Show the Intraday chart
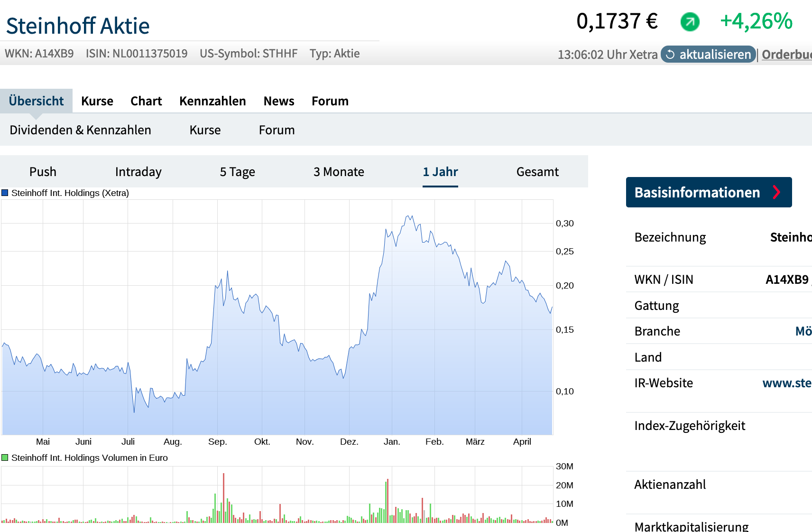The height and width of the screenshot is (532, 812). (x=138, y=172)
